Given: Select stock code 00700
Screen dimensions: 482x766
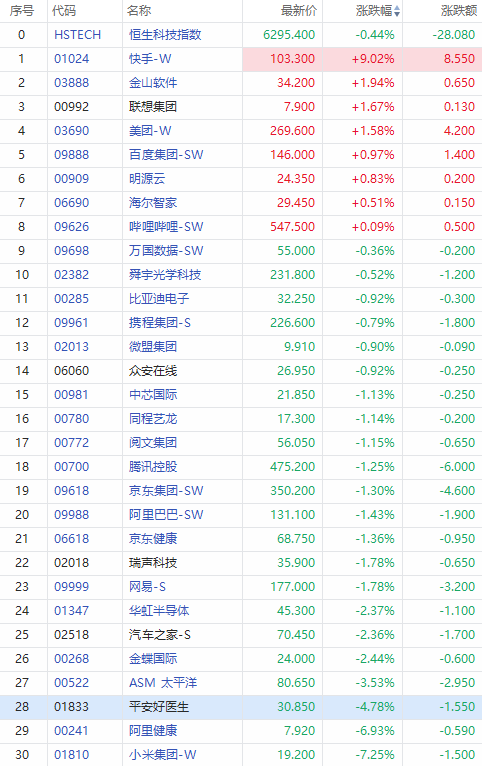Looking at the screenshot, I should click(71, 467).
